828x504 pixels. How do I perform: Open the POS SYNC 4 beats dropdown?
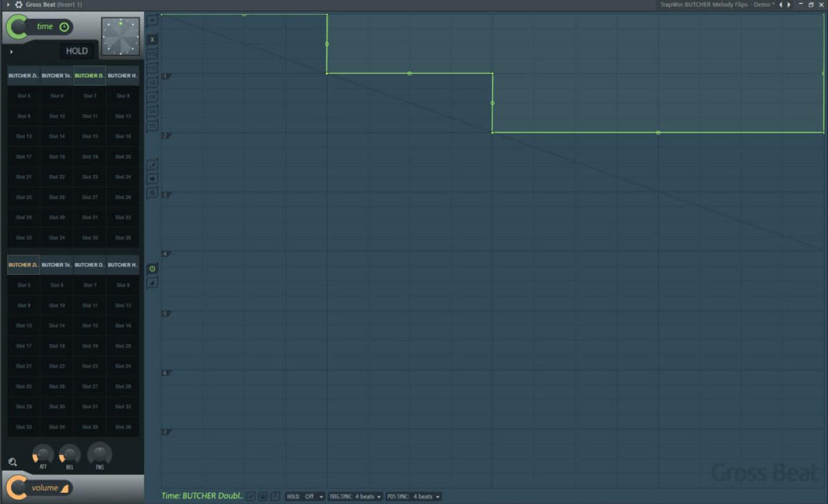[413, 496]
